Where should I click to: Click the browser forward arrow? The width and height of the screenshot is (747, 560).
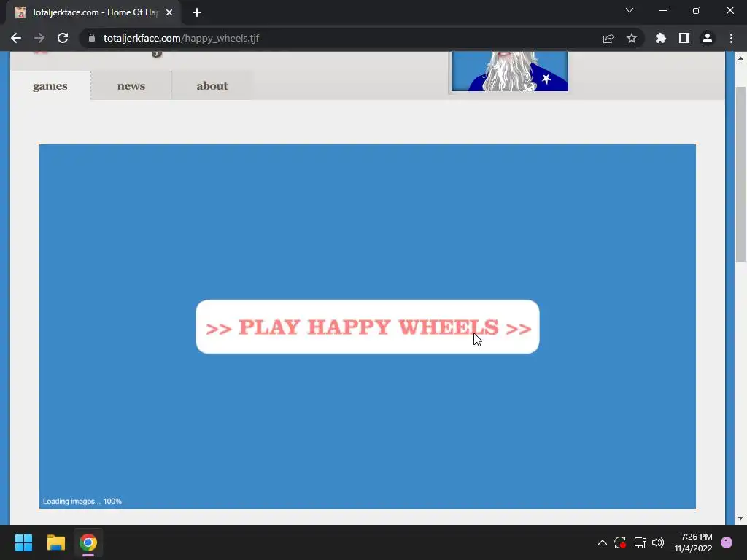[x=39, y=38]
